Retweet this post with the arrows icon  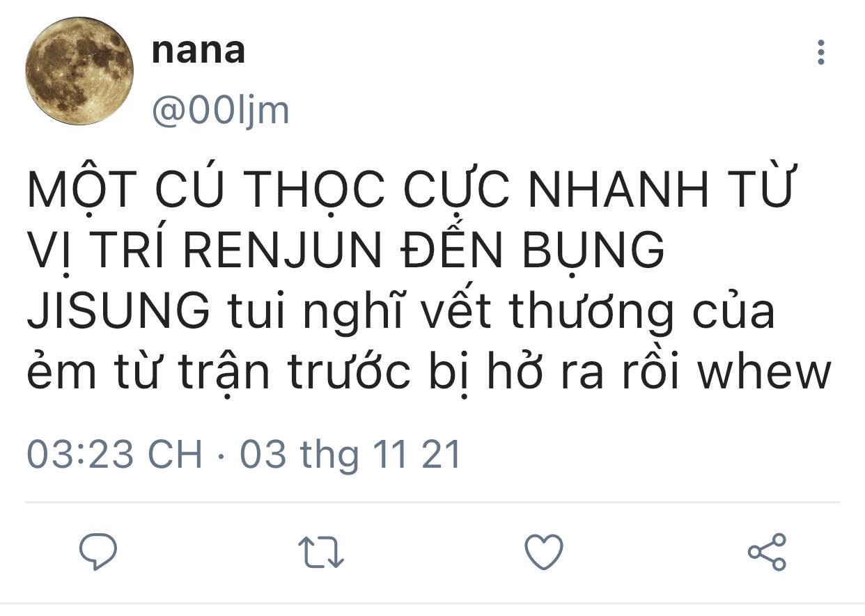[x=321, y=553]
